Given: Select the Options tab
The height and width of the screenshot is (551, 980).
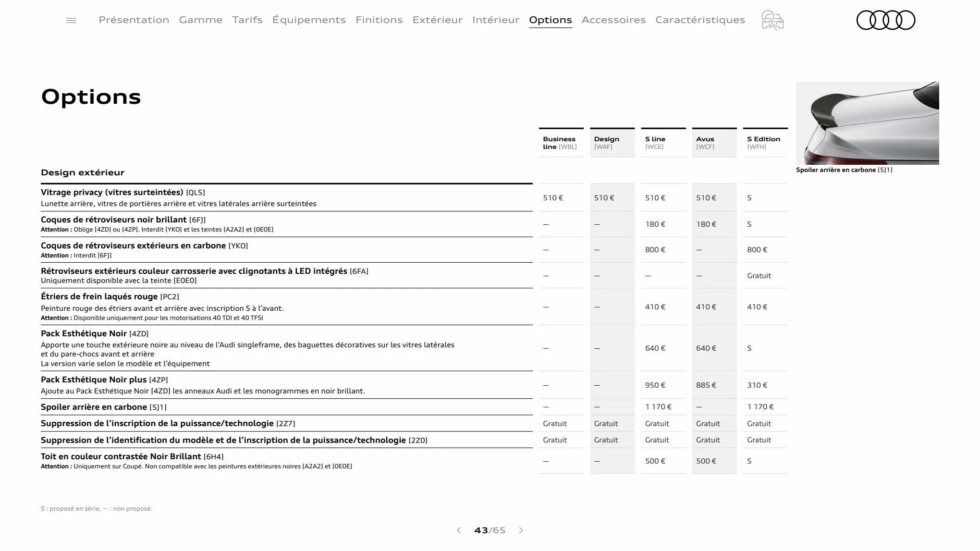Looking at the screenshot, I should 551,20.
